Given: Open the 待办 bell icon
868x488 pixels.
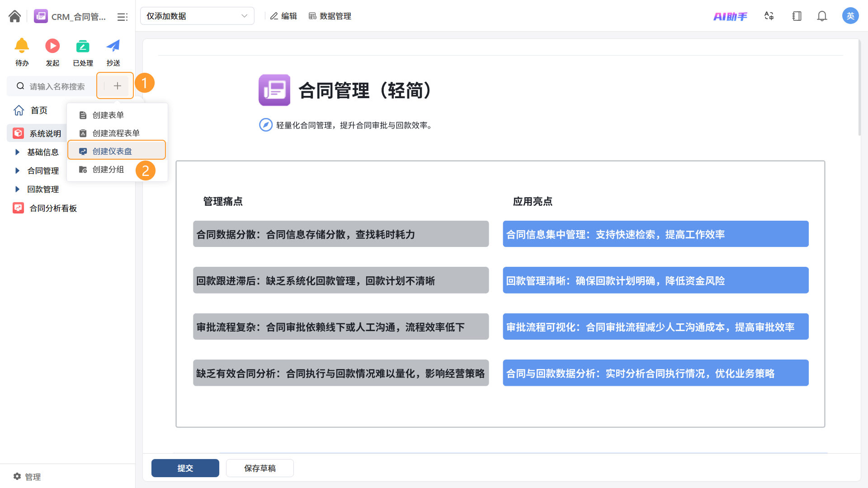Looking at the screenshot, I should [22, 46].
